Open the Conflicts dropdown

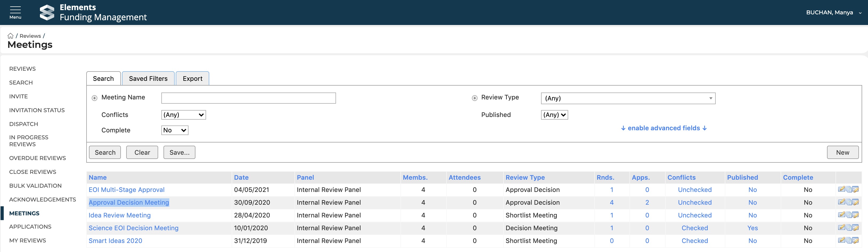click(x=183, y=115)
